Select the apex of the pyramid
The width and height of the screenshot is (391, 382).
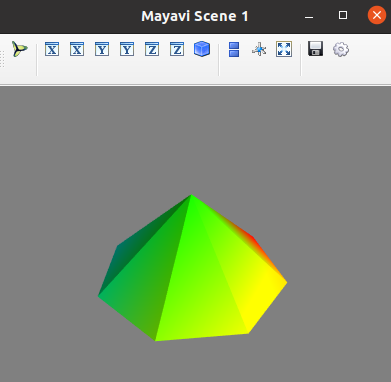[191, 195]
